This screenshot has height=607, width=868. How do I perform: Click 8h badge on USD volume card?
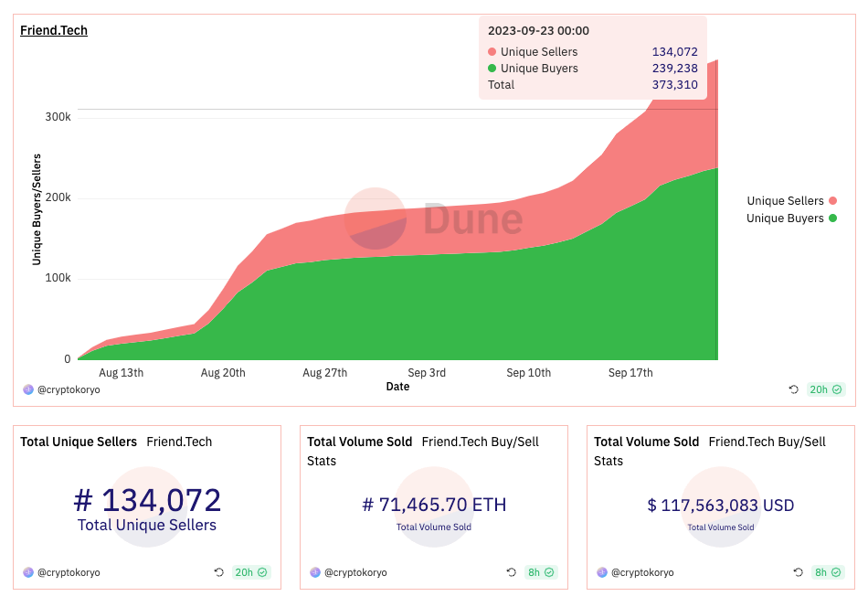827,572
